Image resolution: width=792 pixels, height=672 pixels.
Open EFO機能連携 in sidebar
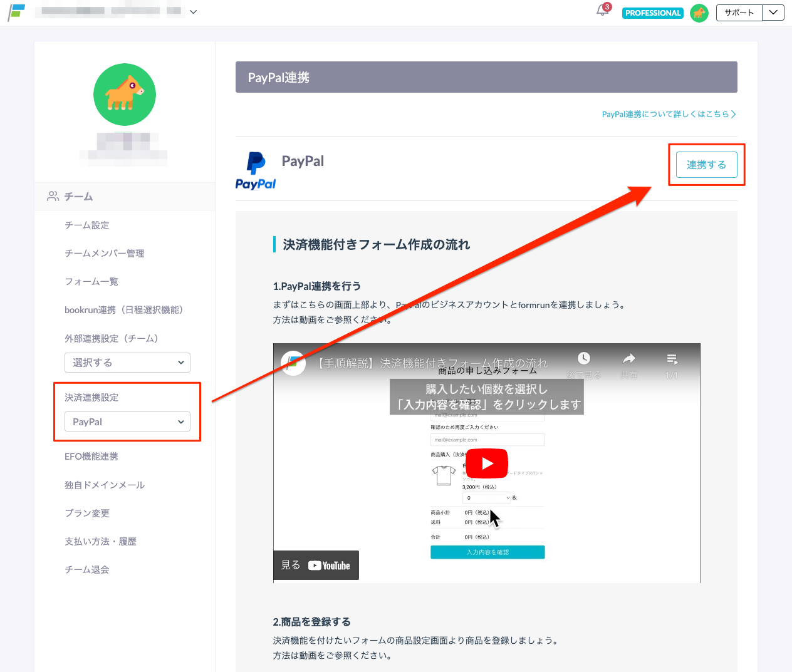(91, 456)
